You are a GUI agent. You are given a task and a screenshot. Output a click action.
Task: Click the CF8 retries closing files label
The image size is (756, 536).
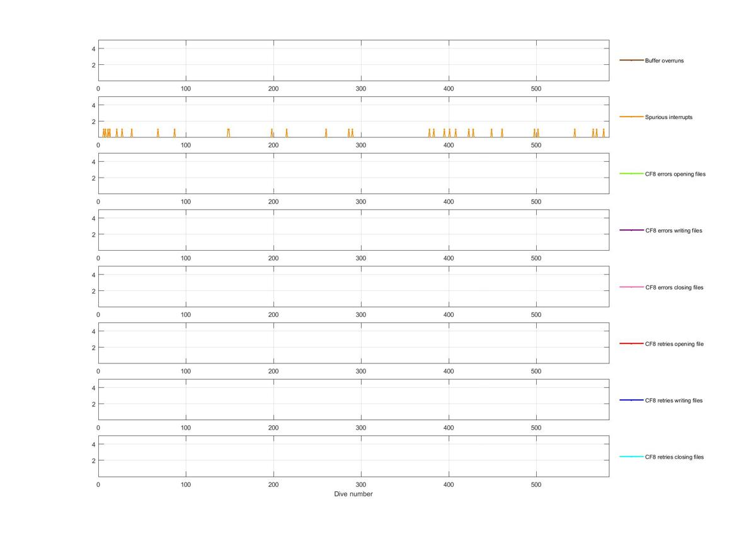[674, 457]
